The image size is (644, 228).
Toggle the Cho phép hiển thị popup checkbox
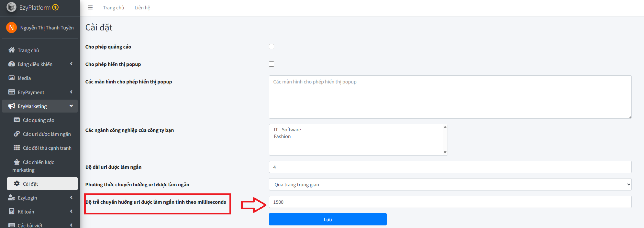pyautogui.click(x=272, y=64)
